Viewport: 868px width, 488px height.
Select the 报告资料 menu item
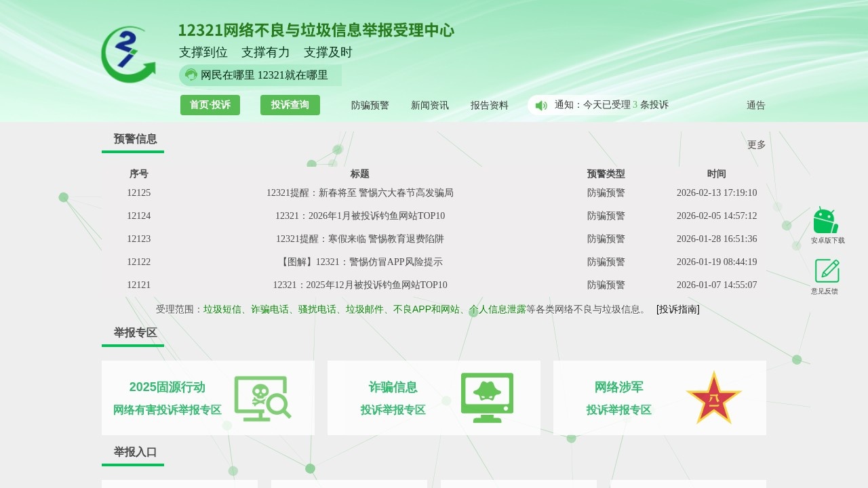coord(490,105)
